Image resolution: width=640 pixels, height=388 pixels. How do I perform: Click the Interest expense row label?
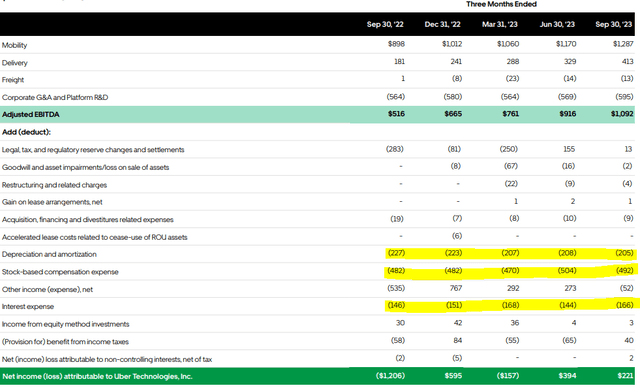[28, 306]
